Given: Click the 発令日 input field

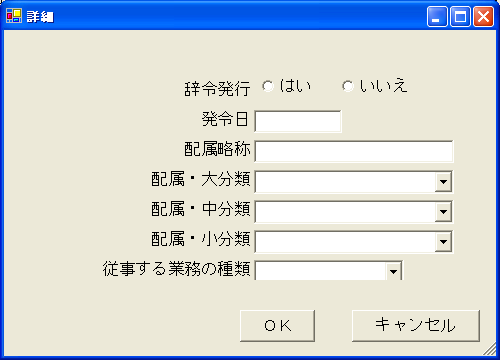Looking at the screenshot, I should (x=298, y=122).
